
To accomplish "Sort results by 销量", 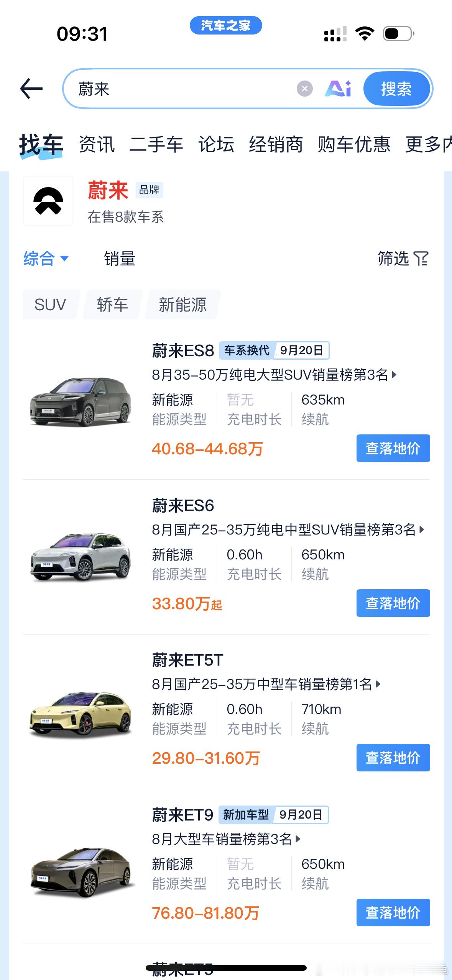I will tap(120, 258).
